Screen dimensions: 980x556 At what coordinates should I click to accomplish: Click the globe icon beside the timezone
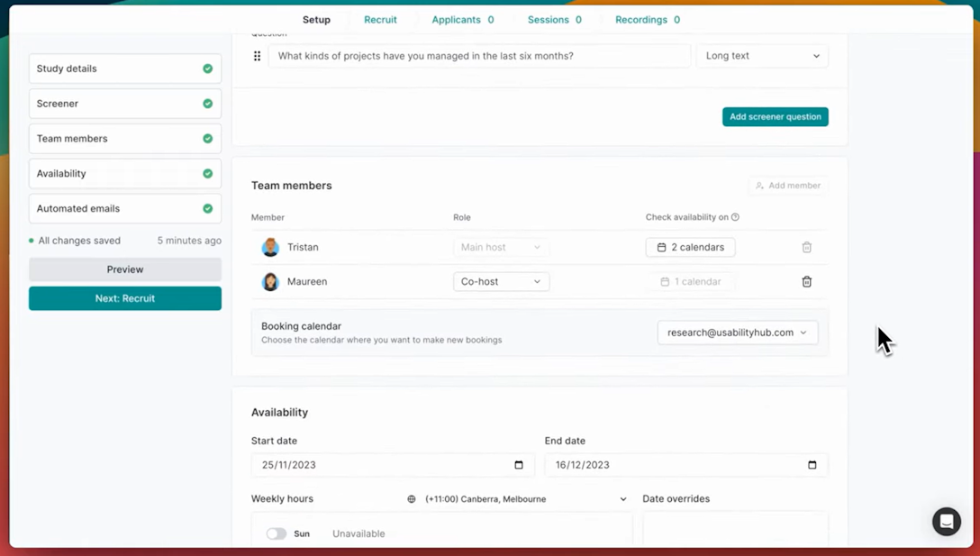coord(412,498)
